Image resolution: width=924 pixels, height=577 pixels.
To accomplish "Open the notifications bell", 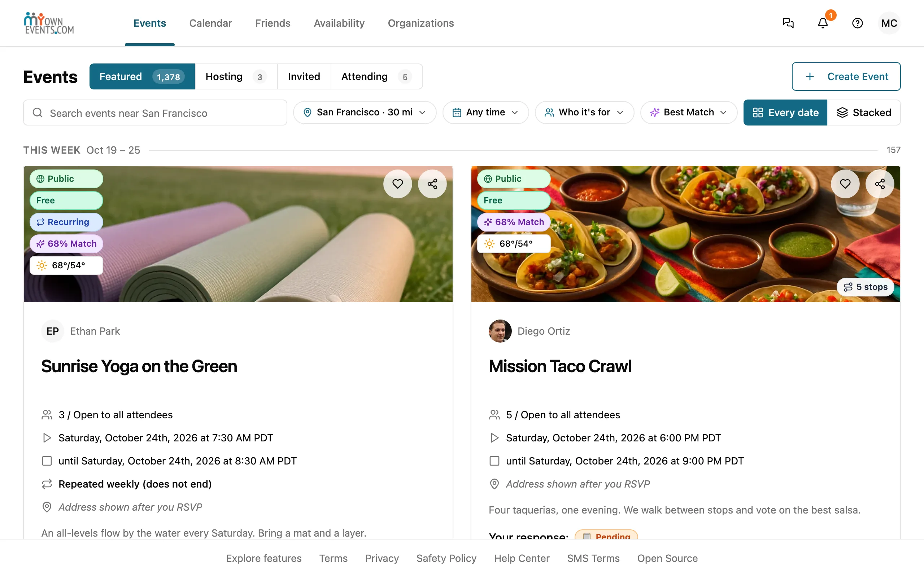I will pos(823,23).
